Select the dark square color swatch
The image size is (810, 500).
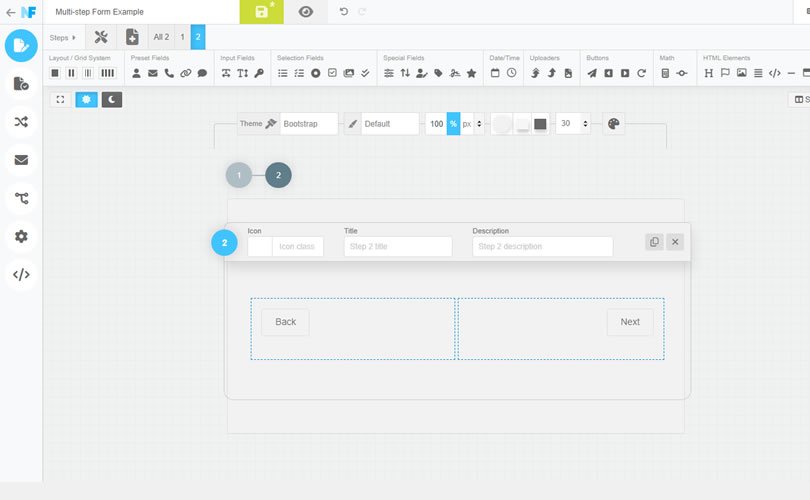(540, 124)
